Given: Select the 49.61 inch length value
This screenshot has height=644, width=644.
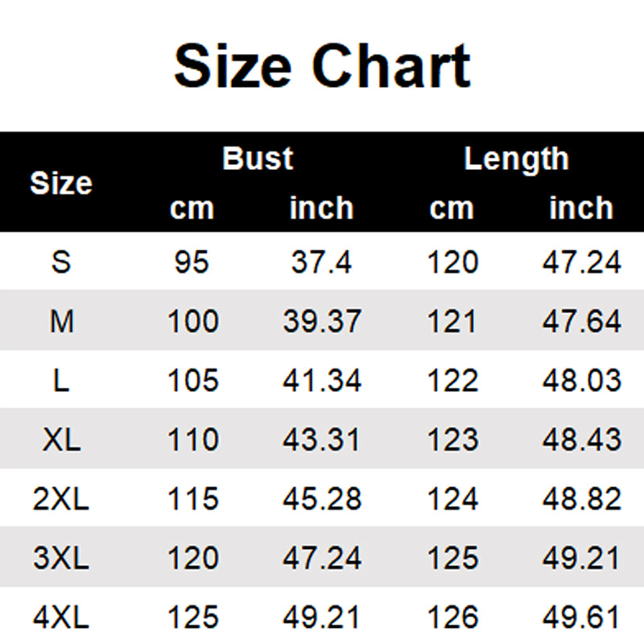Looking at the screenshot, I should tap(581, 617).
